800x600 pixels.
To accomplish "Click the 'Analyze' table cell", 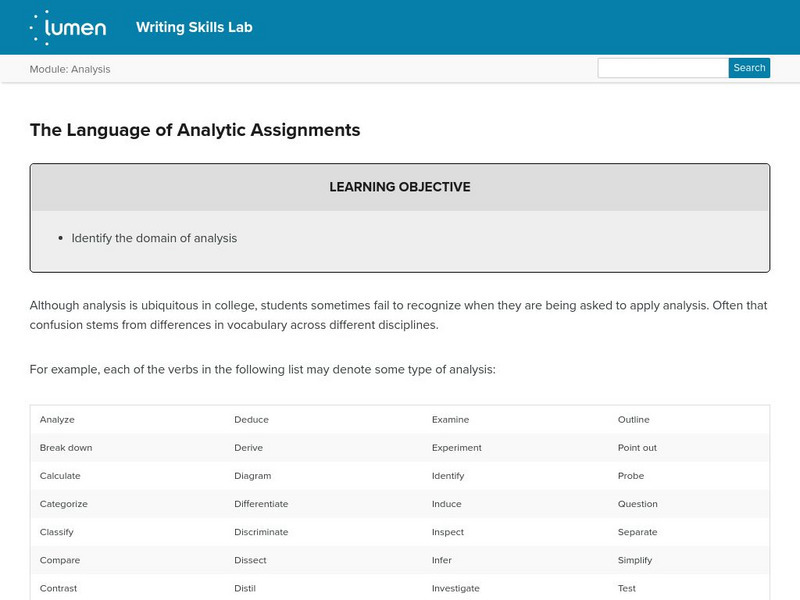I will click(57, 420).
